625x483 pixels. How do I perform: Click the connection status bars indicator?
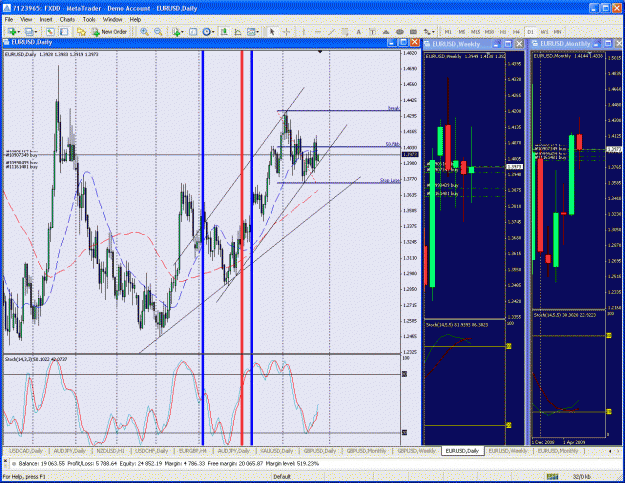(552, 476)
